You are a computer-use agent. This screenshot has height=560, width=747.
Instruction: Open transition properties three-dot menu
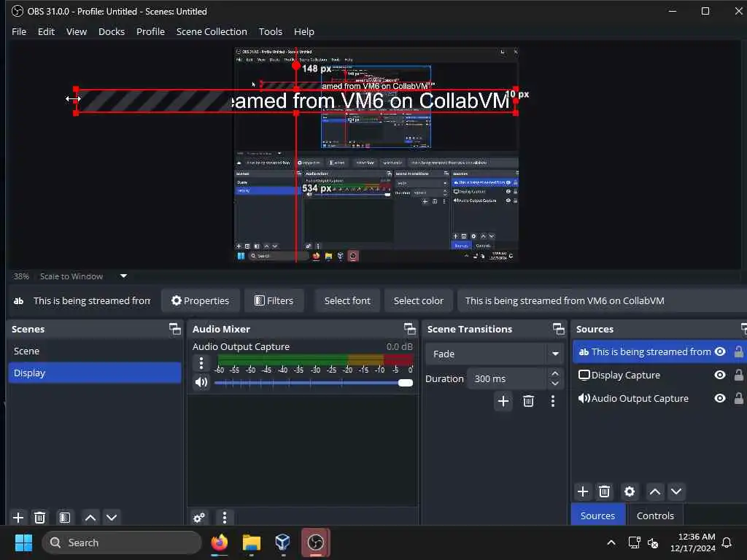click(x=553, y=401)
